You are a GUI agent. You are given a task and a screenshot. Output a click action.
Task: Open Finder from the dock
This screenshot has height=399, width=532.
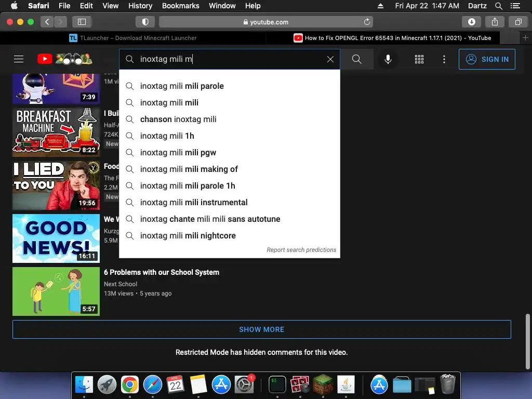(84, 384)
